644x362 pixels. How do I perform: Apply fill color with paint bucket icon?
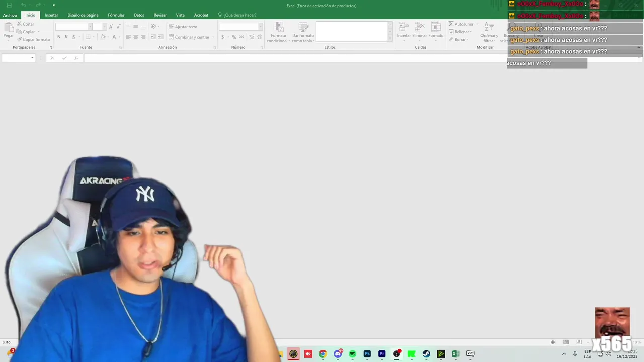pos(103,37)
